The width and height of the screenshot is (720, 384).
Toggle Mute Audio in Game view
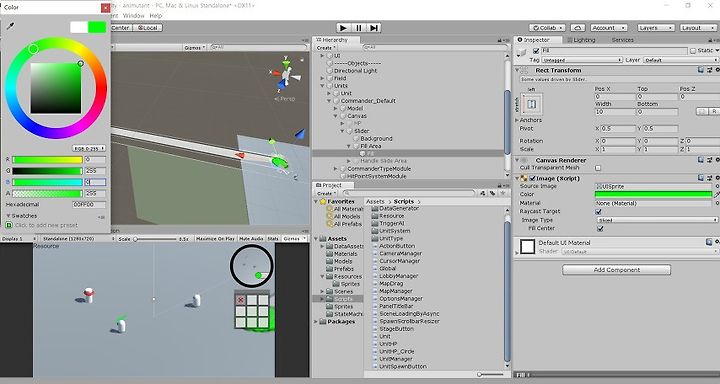251,239
